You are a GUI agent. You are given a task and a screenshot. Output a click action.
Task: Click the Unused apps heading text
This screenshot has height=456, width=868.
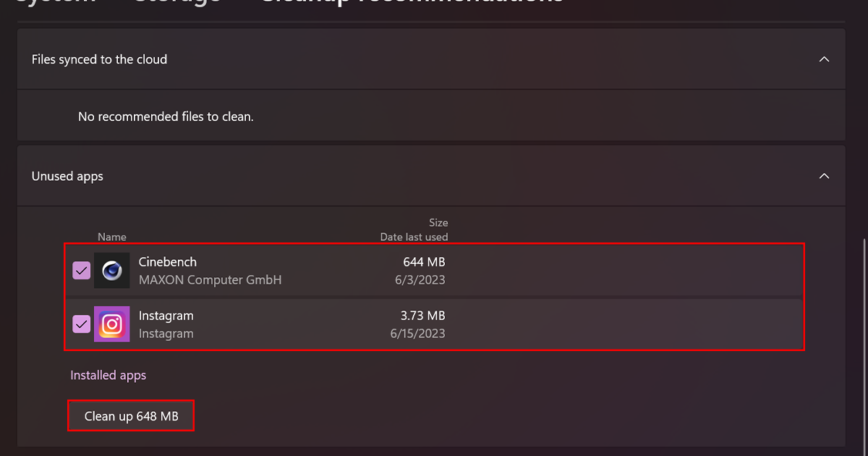coord(67,176)
